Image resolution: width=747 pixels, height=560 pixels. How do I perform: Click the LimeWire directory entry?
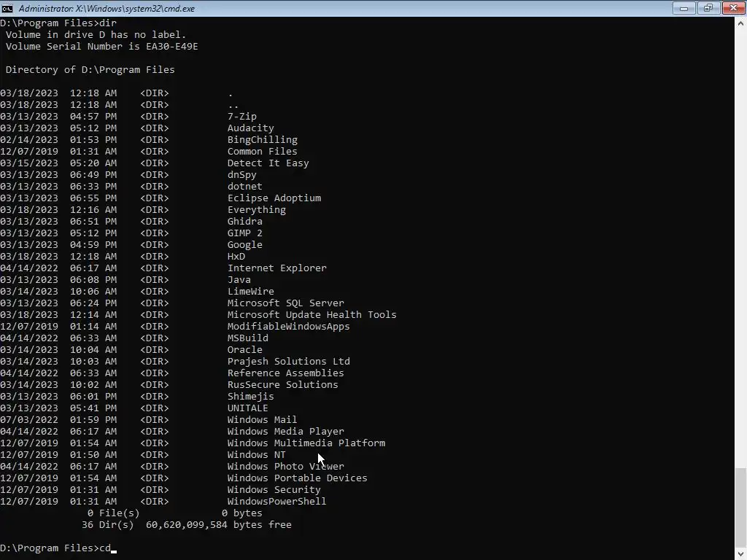251,292
